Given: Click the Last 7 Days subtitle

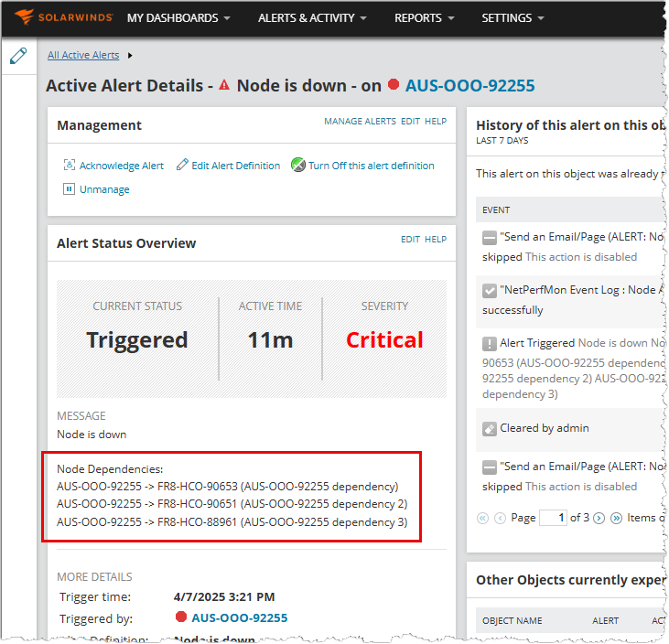Looking at the screenshot, I should [x=502, y=140].
